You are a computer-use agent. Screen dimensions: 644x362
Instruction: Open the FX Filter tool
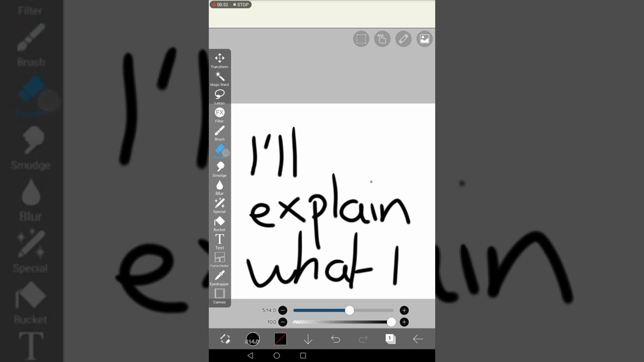[x=219, y=115]
